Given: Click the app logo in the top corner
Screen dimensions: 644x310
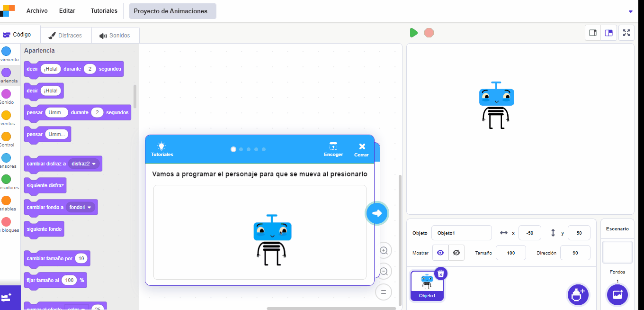Looking at the screenshot, I should point(8,11).
